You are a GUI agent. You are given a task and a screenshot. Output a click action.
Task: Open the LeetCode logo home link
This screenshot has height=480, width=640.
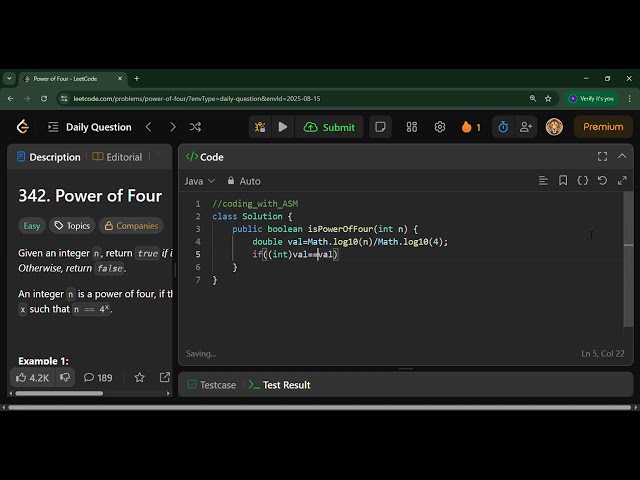click(23, 127)
